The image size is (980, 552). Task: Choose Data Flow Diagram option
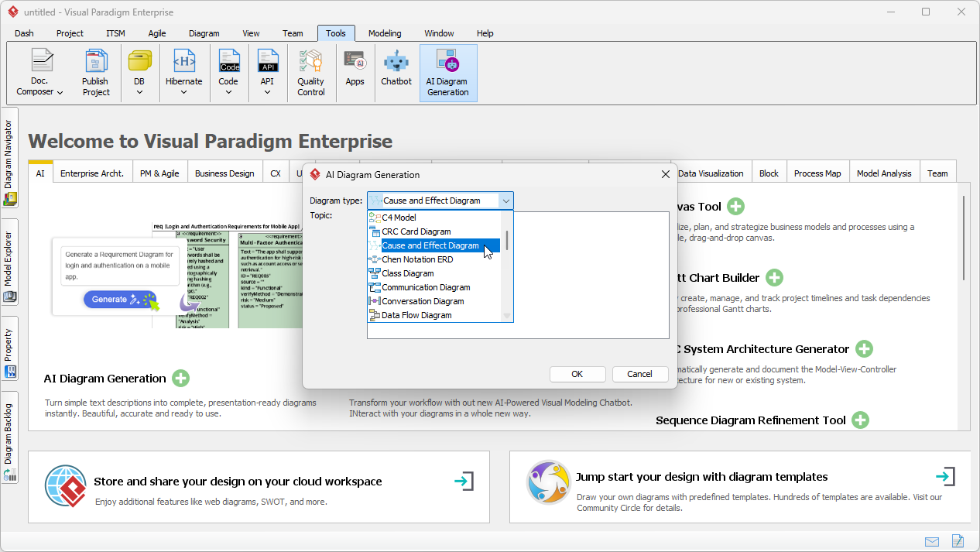pos(416,315)
